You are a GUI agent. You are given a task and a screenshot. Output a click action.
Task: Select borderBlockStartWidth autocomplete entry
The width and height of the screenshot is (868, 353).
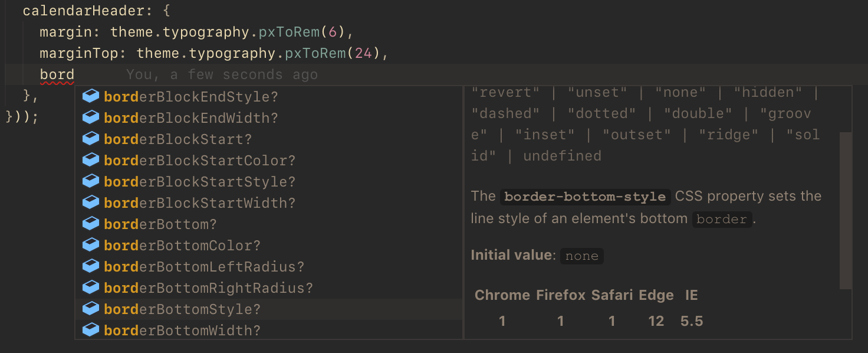(269, 203)
